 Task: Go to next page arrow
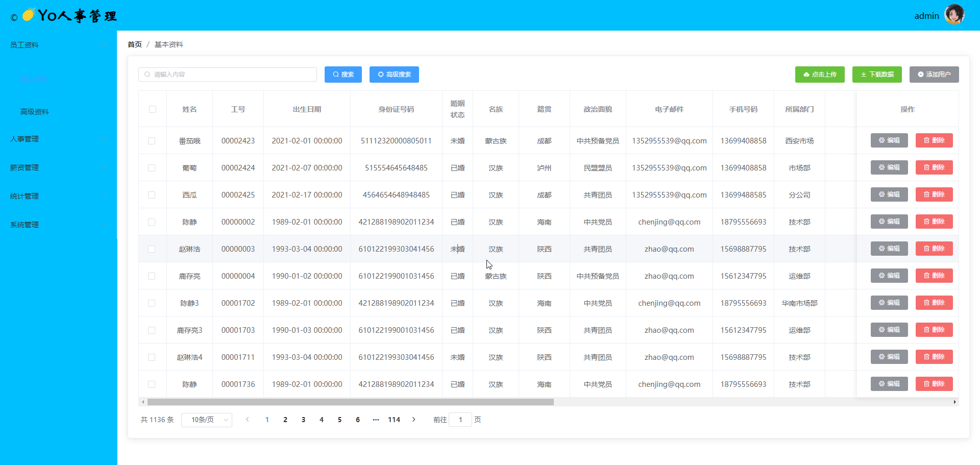tap(414, 420)
